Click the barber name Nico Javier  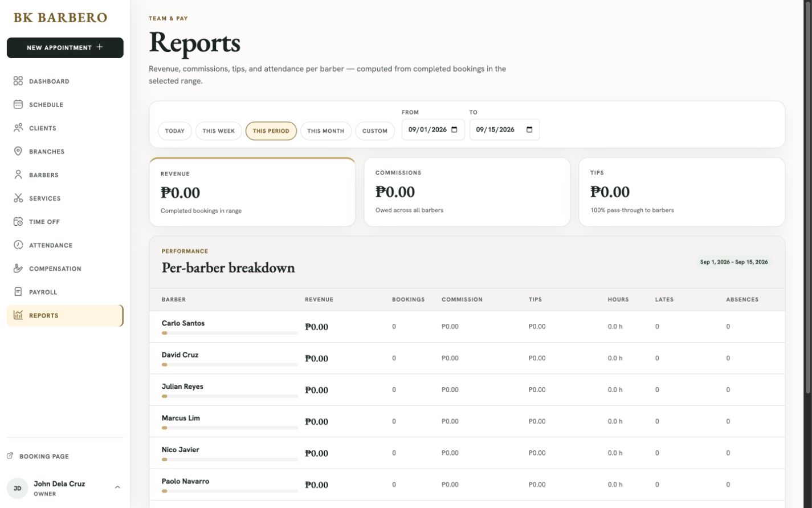click(181, 450)
